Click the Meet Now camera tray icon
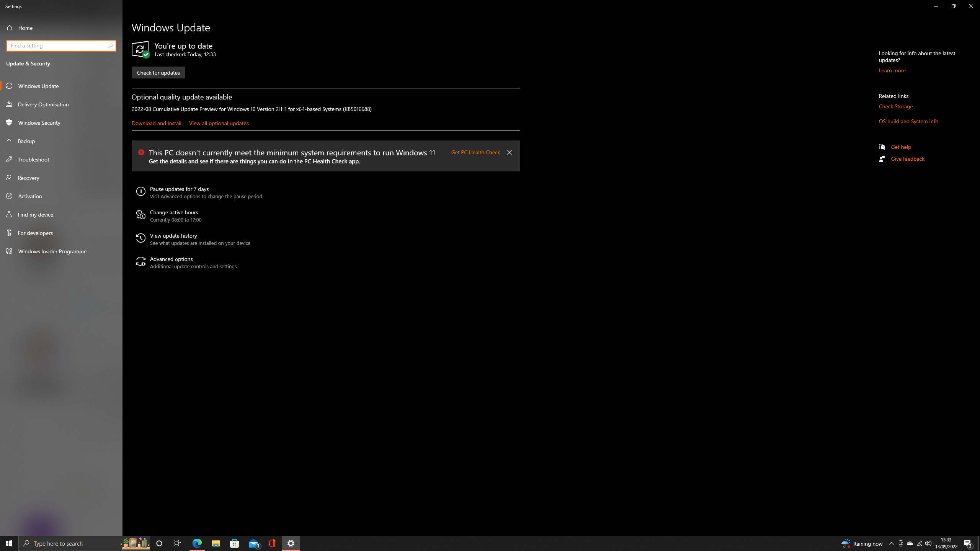Viewport: 980px width, 551px height. [x=901, y=543]
